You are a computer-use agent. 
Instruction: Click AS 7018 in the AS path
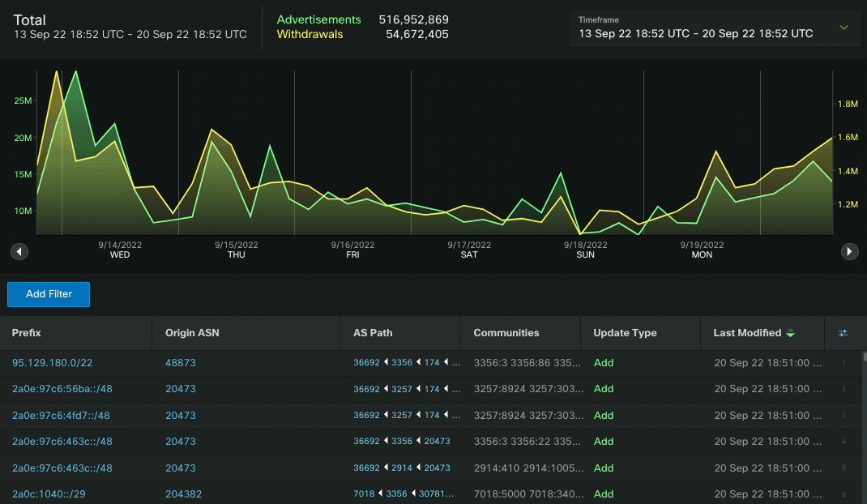point(364,494)
